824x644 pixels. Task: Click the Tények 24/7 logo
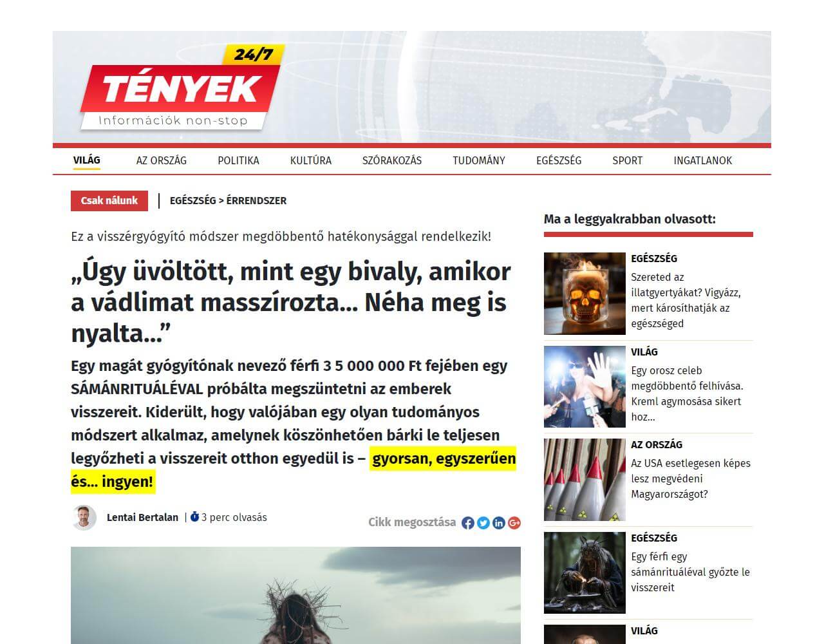[182, 88]
